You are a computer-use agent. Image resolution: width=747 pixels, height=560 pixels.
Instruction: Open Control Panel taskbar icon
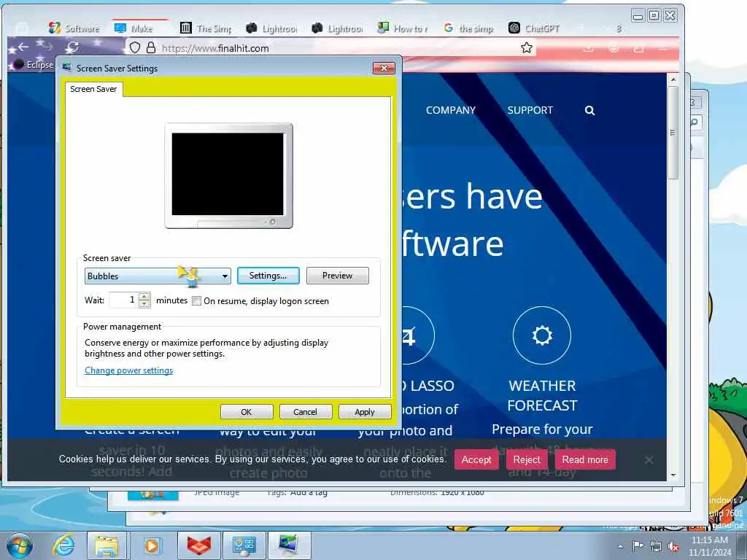click(x=244, y=545)
